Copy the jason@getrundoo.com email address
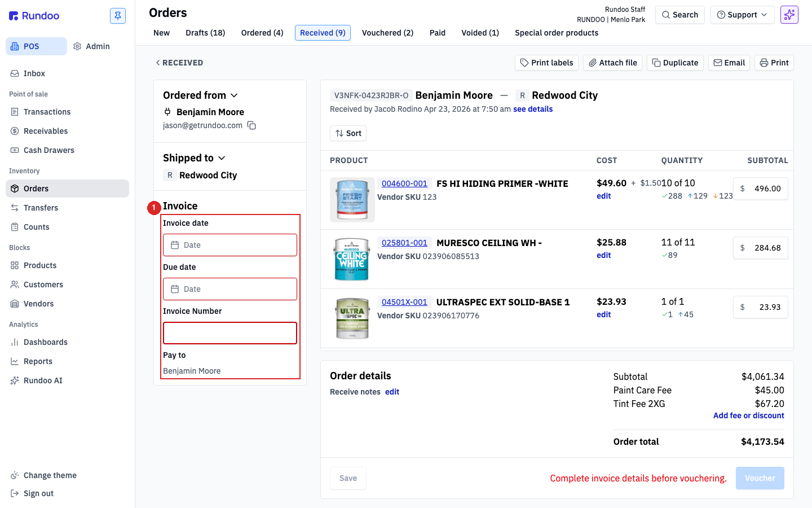Screen dimensions: 812x508 251,125
